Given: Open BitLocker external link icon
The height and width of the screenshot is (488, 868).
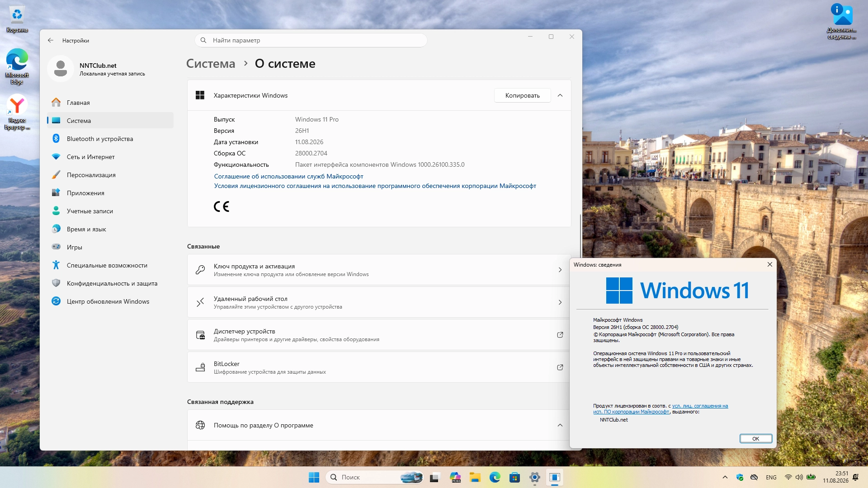Looking at the screenshot, I should (x=560, y=367).
